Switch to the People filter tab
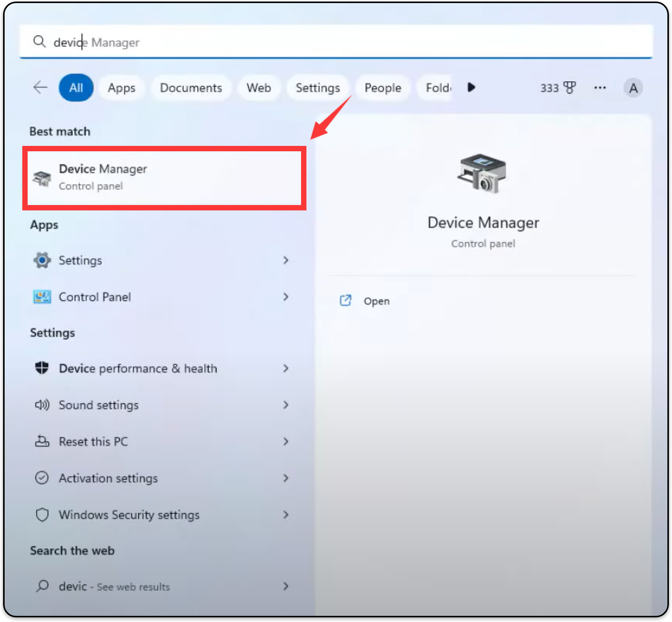Viewport: 672px width, 622px height. (x=383, y=88)
